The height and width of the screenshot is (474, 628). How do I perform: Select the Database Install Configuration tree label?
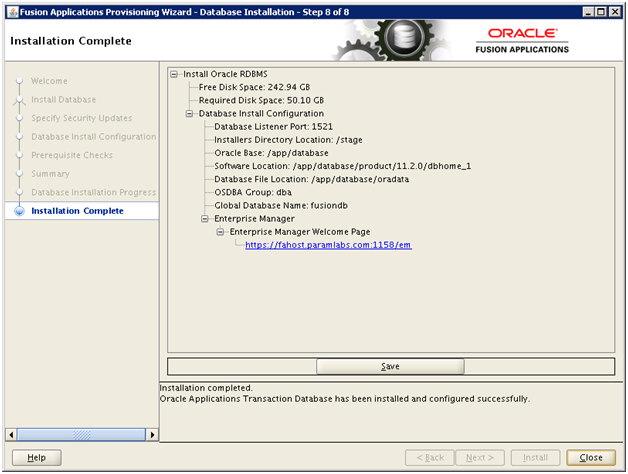[262, 114]
